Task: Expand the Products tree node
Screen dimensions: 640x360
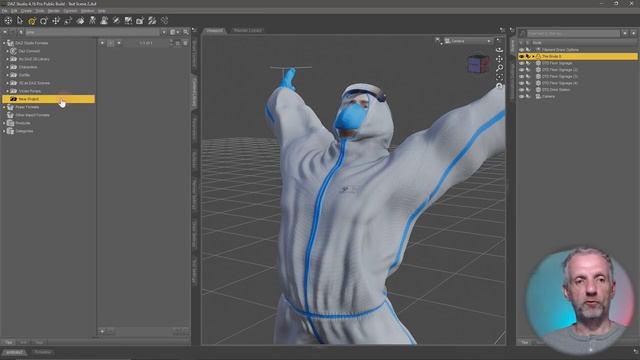Action: tap(4, 123)
